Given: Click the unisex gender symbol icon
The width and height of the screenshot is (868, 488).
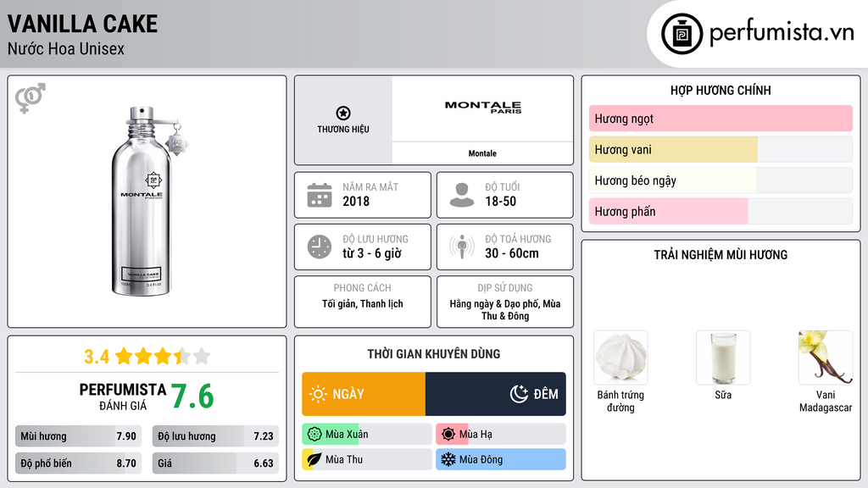Looking at the screenshot, I should [31, 98].
